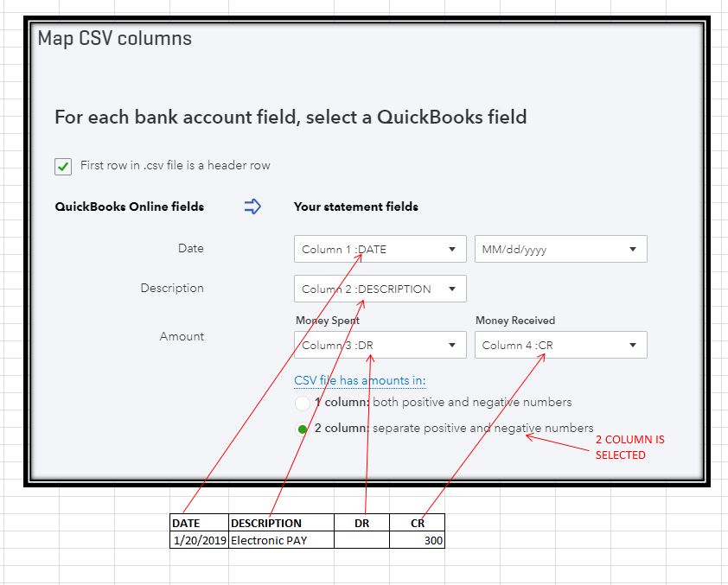This screenshot has width=728, height=585.
Task: Click the green checkmark in the header checkbox
Action: pyautogui.click(x=62, y=166)
